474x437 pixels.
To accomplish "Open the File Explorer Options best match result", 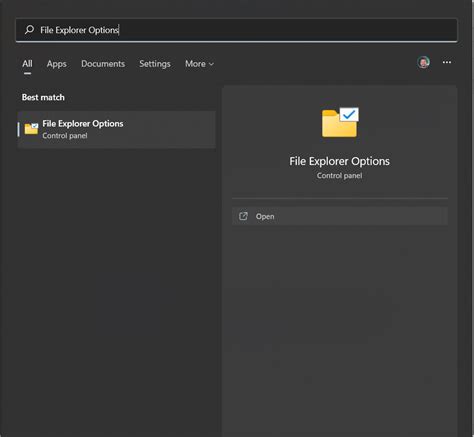I will pyautogui.click(x=117, y=129).
